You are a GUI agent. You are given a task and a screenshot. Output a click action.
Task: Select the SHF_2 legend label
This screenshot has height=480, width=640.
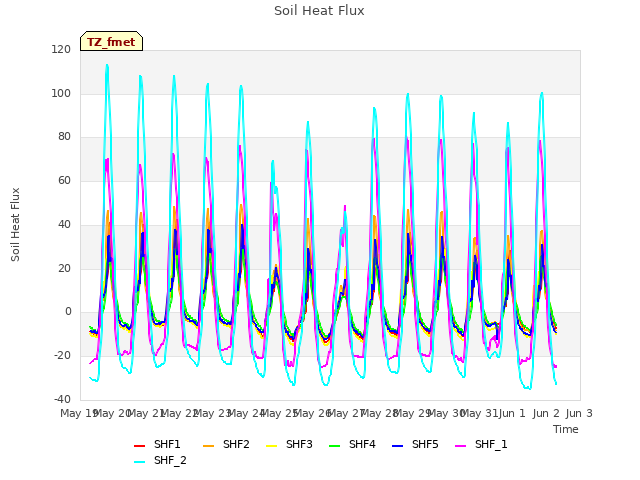(170, 460)
